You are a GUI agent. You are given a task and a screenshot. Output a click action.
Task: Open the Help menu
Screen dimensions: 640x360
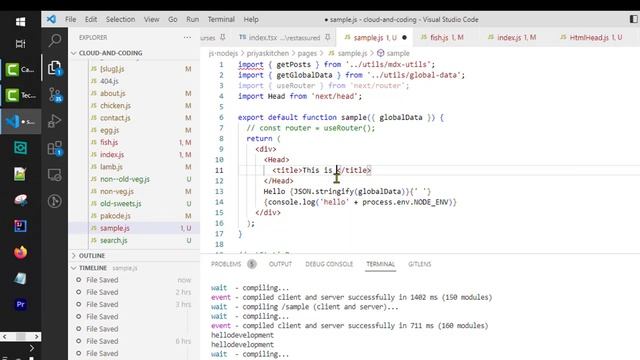pyautogui.click(x=251, y=19)
